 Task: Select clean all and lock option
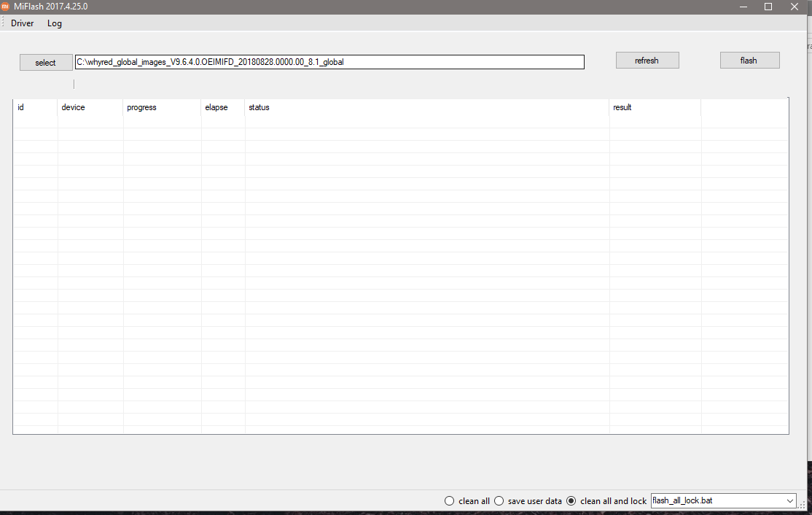(606, 501)
